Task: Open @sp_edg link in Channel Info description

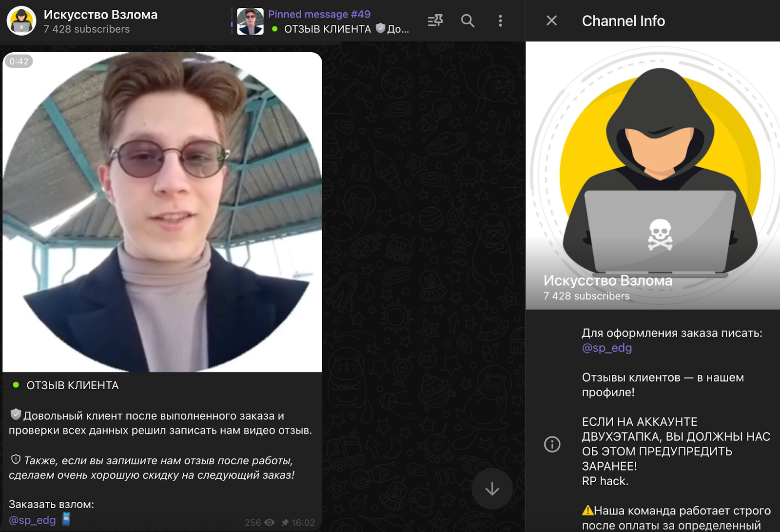Action: [x=606, y=348]
